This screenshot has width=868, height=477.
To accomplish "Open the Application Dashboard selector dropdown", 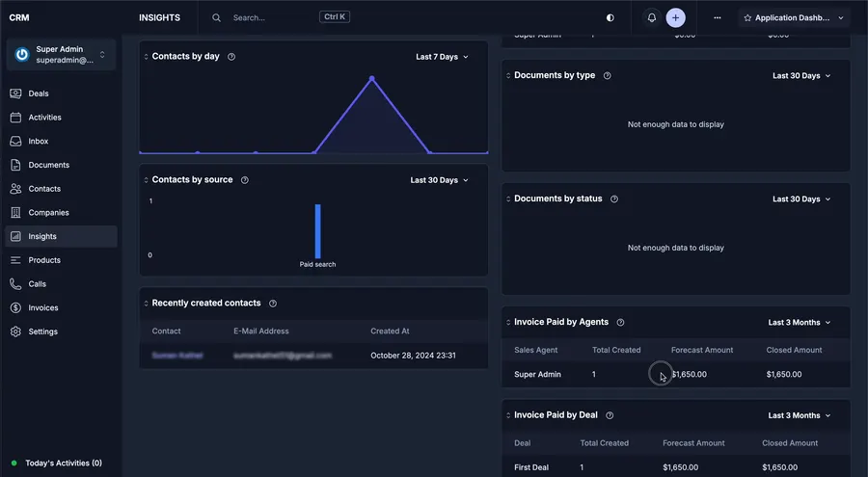I will click(x=794, y=17).
